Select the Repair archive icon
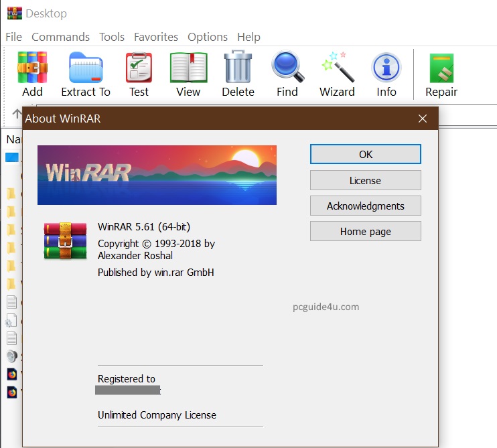Screen dimensions: 497x448 click(x=441, y=74)
